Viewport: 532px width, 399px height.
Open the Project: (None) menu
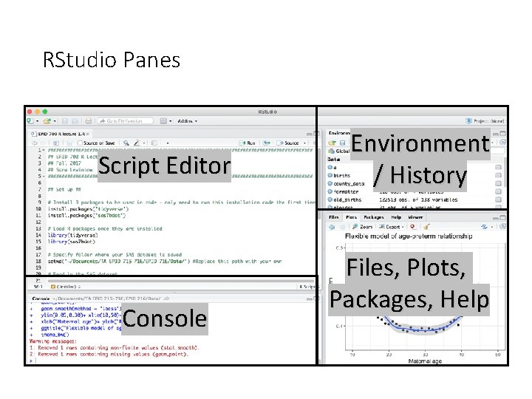point(485,121)
